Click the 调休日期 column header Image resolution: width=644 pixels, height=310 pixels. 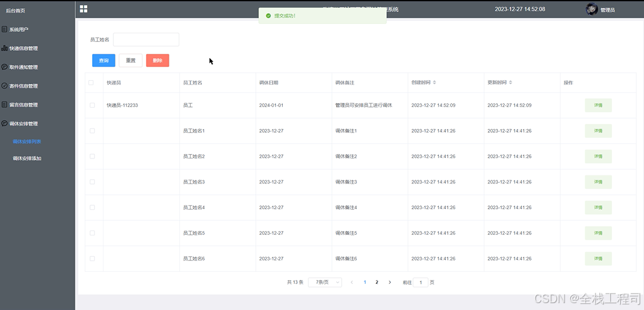pyautogui.click(x=268, y=83)
